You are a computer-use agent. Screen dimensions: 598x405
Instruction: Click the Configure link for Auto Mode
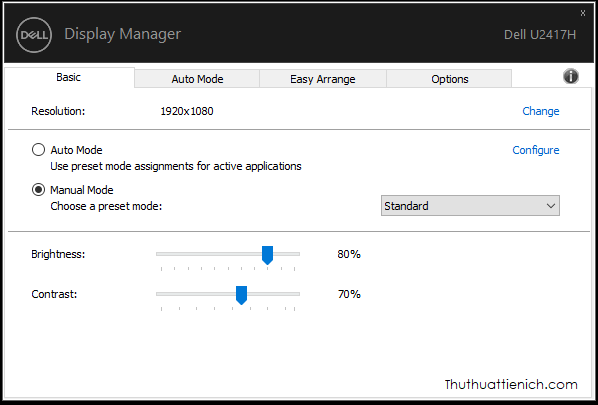535,150
